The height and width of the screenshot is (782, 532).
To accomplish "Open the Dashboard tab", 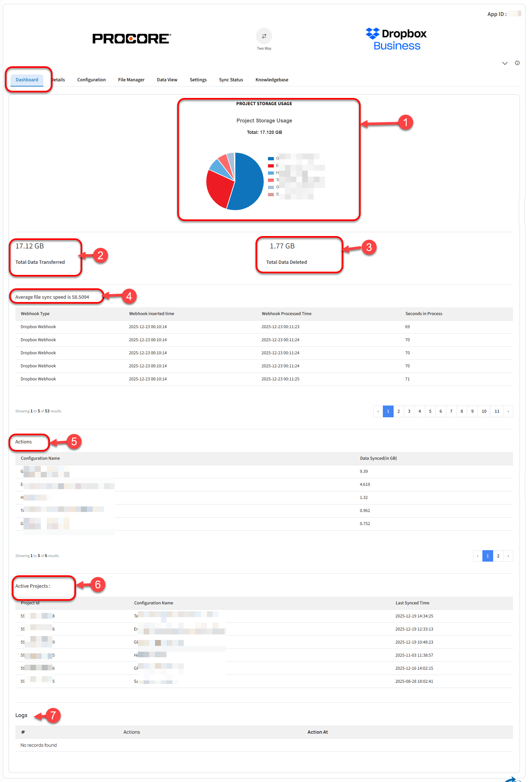I will click(27, 80).
